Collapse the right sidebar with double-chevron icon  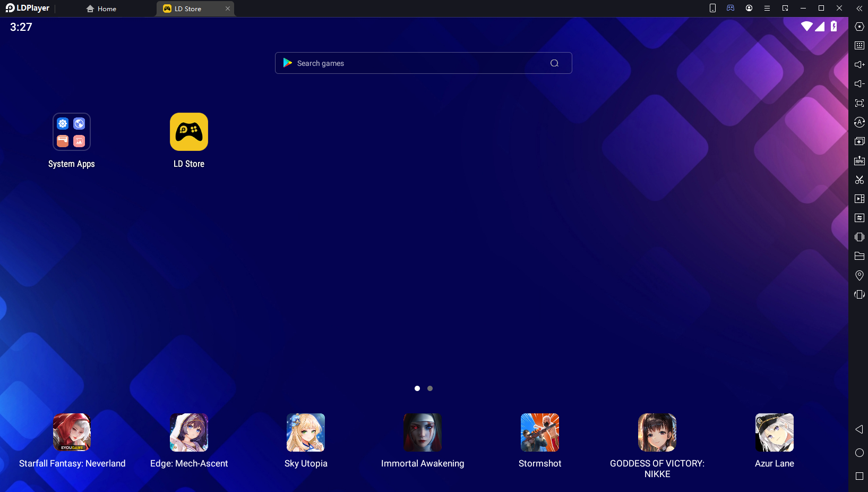(860, 9)
